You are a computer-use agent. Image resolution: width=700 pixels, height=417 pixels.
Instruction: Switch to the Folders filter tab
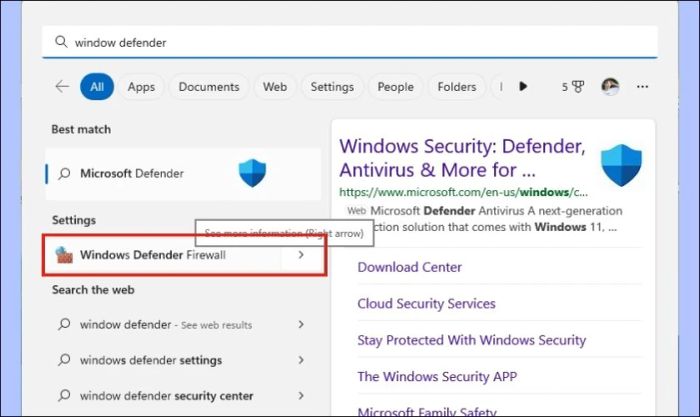(457, 87)
